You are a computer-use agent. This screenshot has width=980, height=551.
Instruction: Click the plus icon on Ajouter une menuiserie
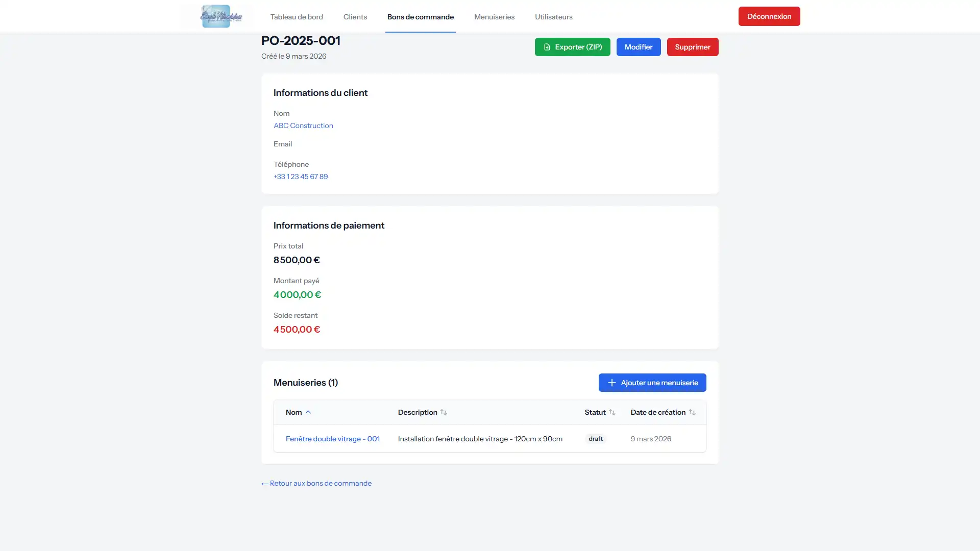pos(611,383)
